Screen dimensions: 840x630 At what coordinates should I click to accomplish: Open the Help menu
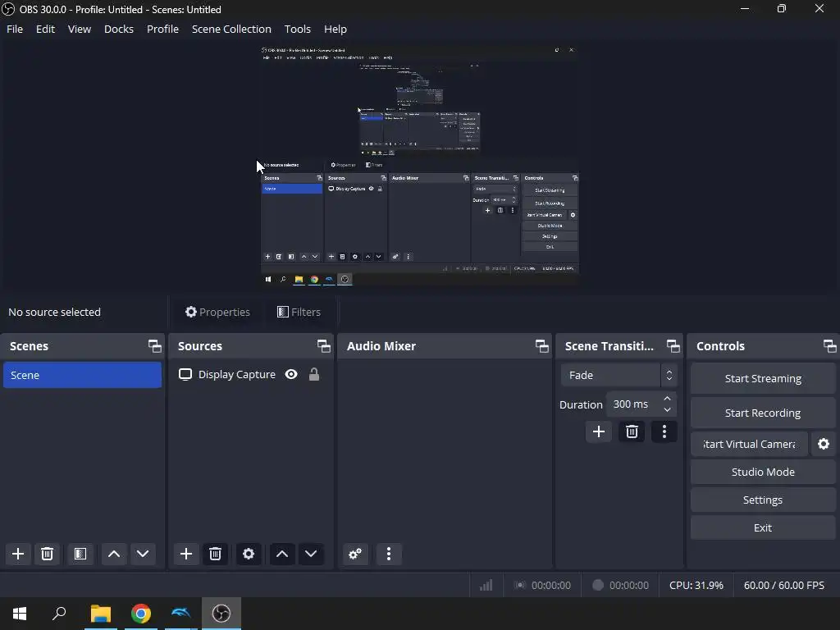[336, 29]
